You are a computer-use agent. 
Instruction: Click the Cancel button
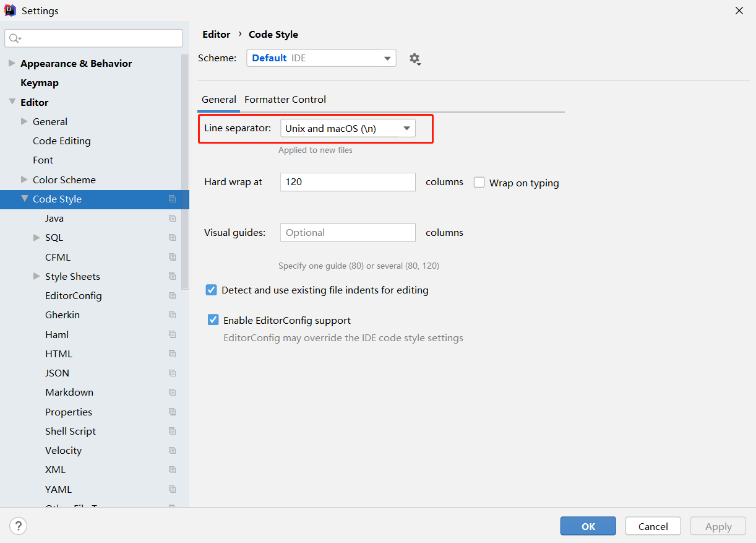653,526
